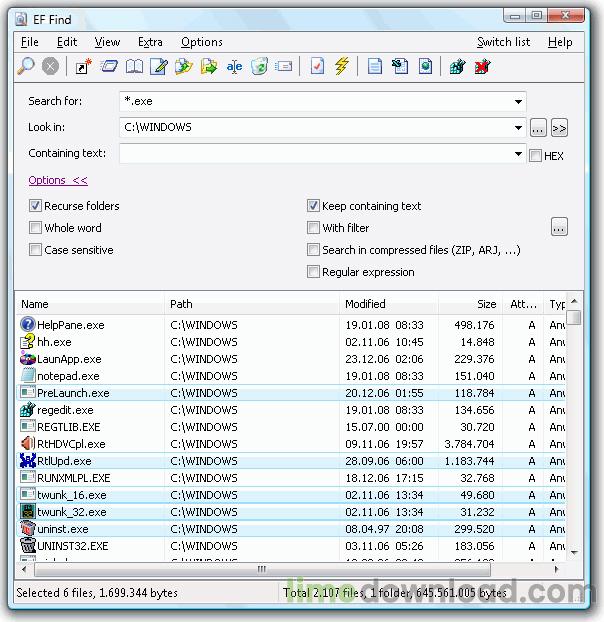The width and height of the screenshot is (604, 622).
Task: Expand the Search for dropdown
Action: 518,102
